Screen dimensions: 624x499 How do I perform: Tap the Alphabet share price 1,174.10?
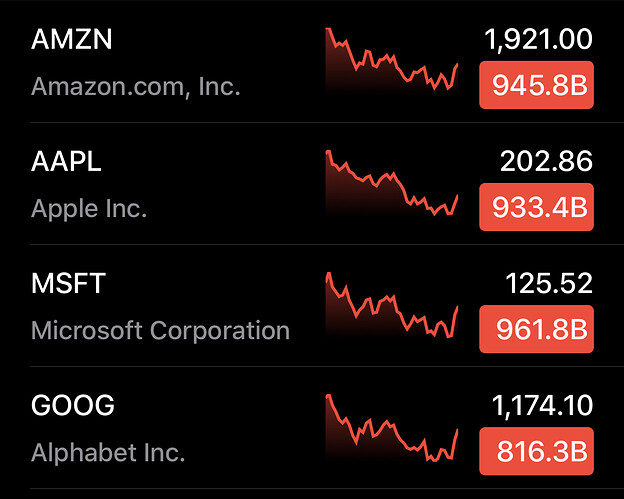click(x=541, y=406)
